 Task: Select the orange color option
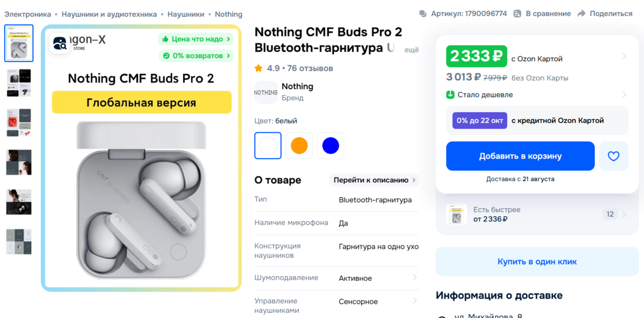point(299,146)
